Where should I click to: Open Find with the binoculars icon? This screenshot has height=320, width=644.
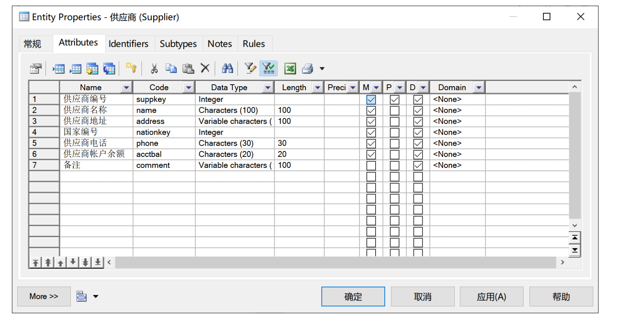point(228,68)
